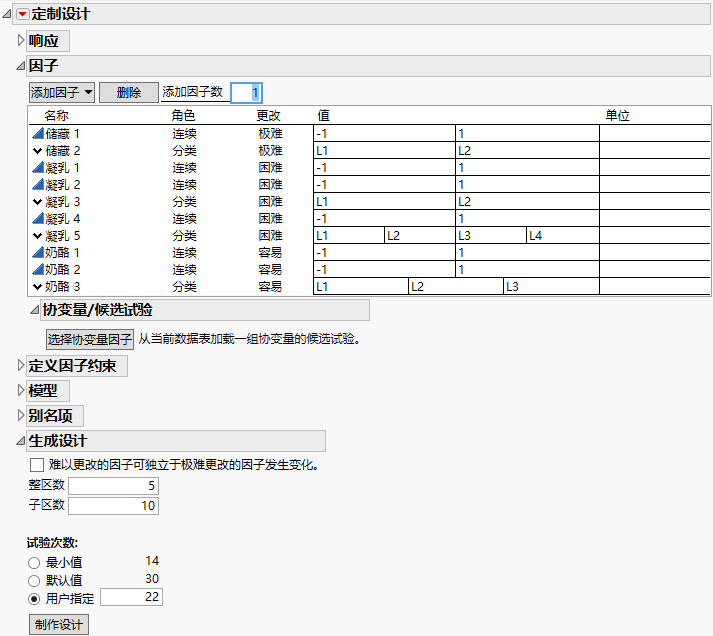The width and height of the screenshot is (713, 636).
Task: Click categorical factor icon for 凝乳 3
Action: [x=38, y=201]
